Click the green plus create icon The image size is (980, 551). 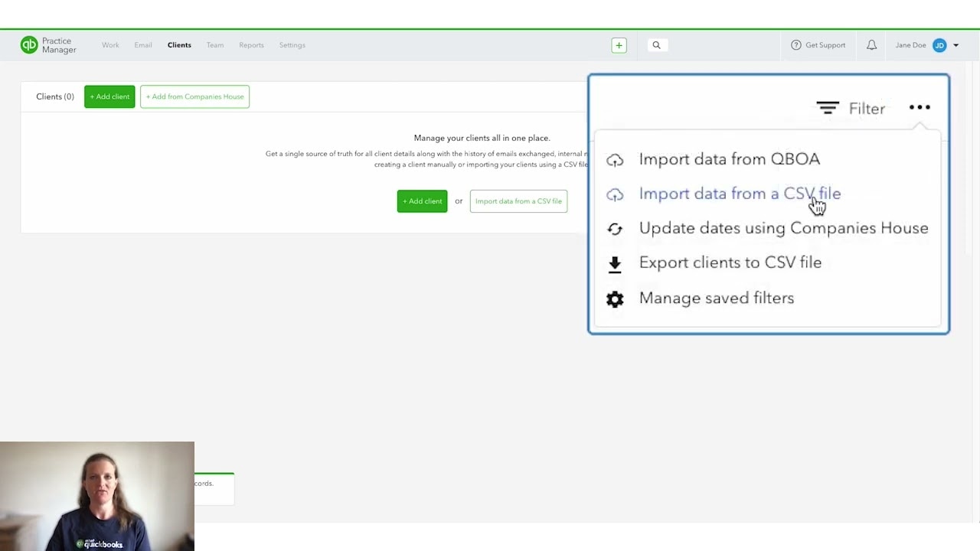pyautogui.click(x=619, y=45)
